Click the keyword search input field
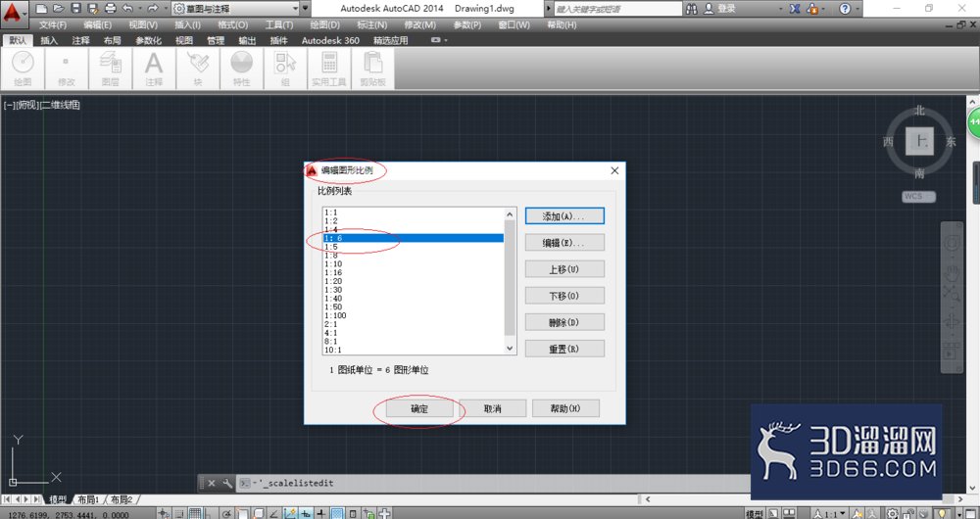The image size is (980, 519). click(x=617, y=9)
